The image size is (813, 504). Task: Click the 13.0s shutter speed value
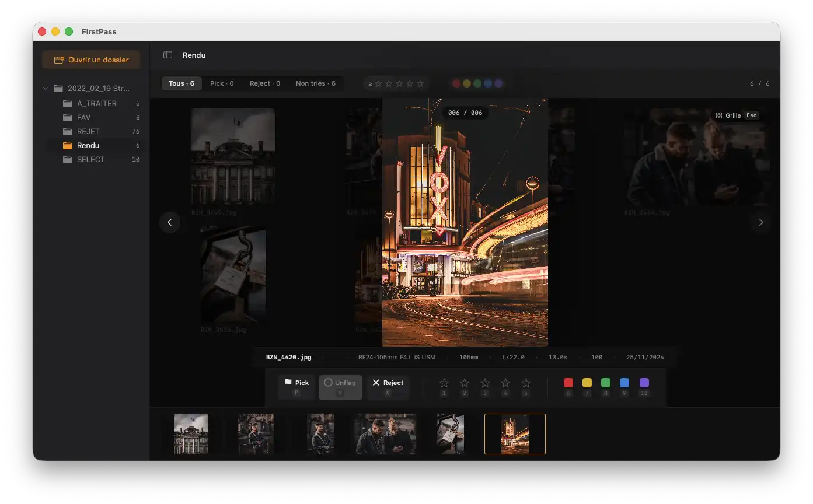coord(558,357)
